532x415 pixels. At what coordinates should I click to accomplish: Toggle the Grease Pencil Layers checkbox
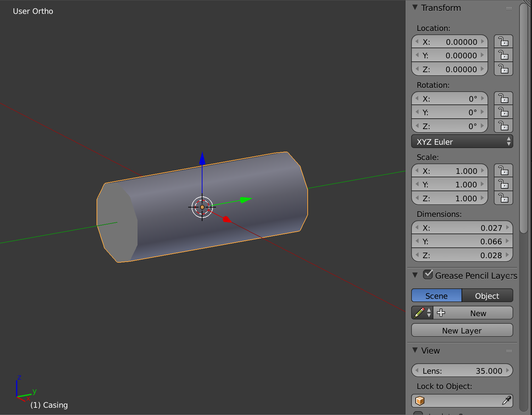tap(428, 274)
